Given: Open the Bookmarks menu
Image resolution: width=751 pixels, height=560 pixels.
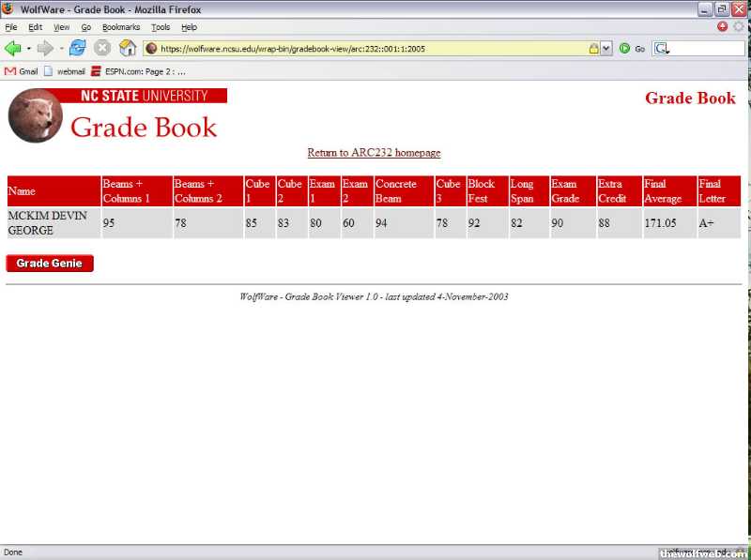Looking at the screenshot, I should click(120, 28).
